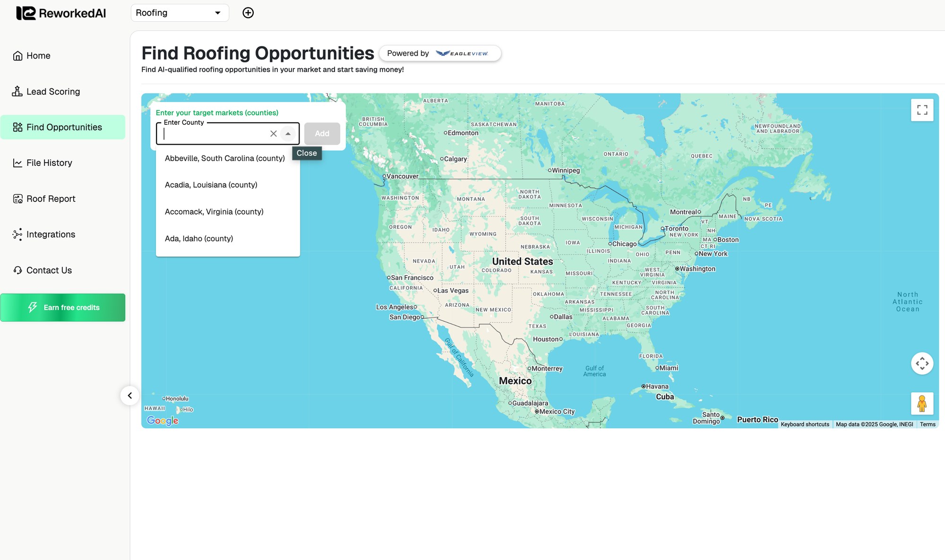Go to the Roof Report page
The image size is (945, 560).
click(x=51, y=199)
